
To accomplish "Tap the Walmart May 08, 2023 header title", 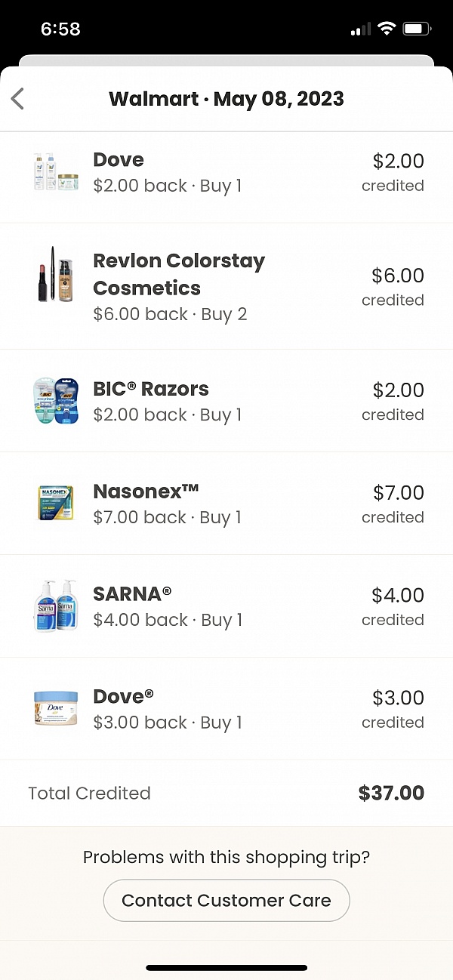I will pos(226,99).
